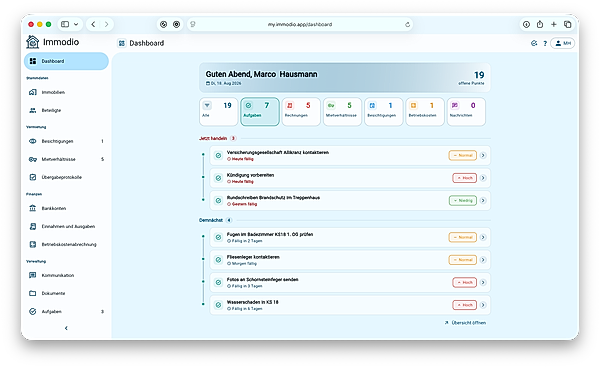
Task: Open the Dashboard sidebar item
Action: tap(66, 61)
